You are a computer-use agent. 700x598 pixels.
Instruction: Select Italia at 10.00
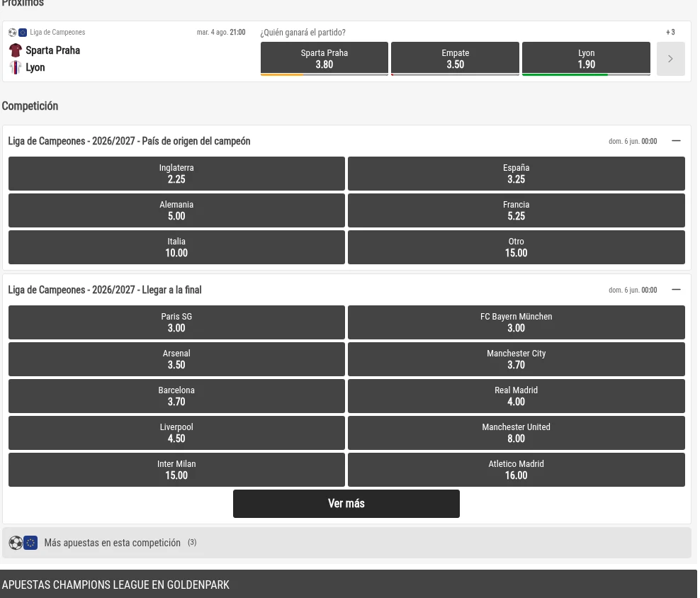pos(176,247)
